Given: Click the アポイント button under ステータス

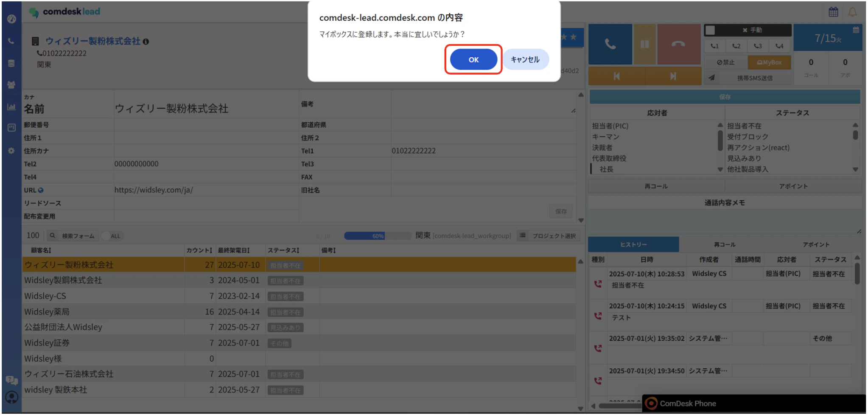Looking at the screenshot, I should point(793,186).
